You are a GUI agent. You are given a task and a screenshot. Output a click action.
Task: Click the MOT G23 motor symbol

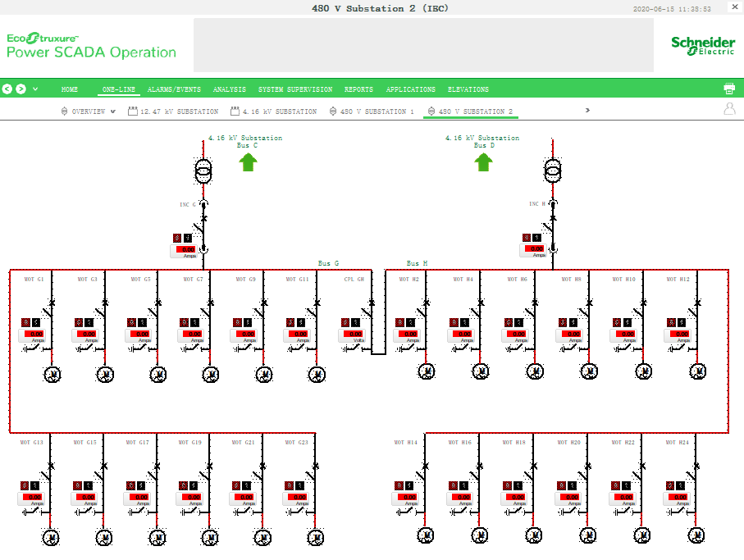pyautogui.click(x=316, y=538)
